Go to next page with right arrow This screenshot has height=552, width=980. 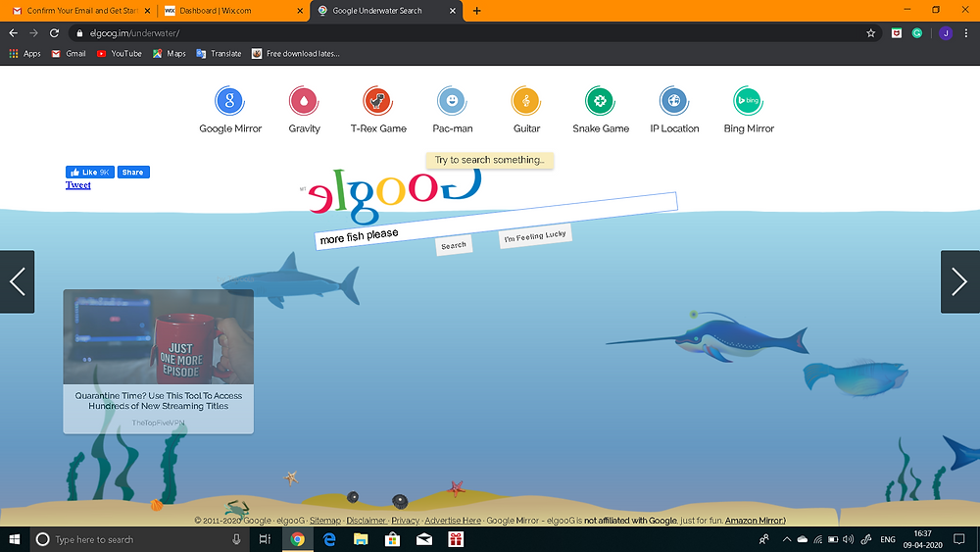[x=959, y=281]
